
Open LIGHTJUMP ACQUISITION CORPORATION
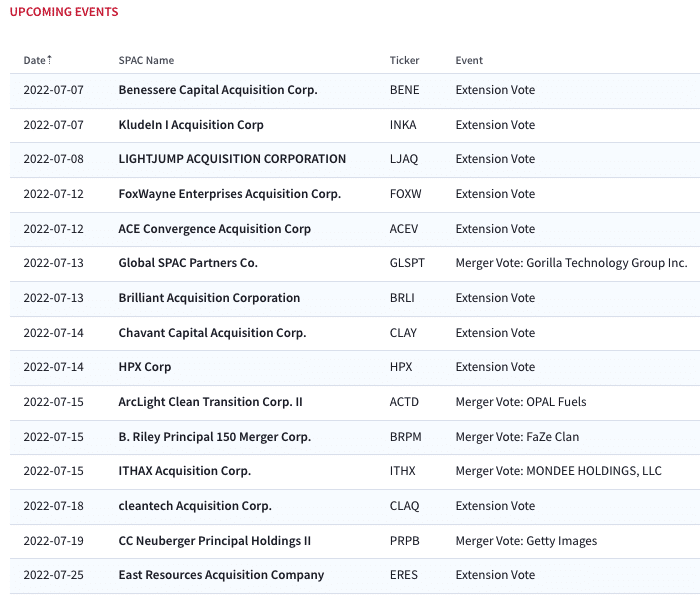(x=232, y=159)
